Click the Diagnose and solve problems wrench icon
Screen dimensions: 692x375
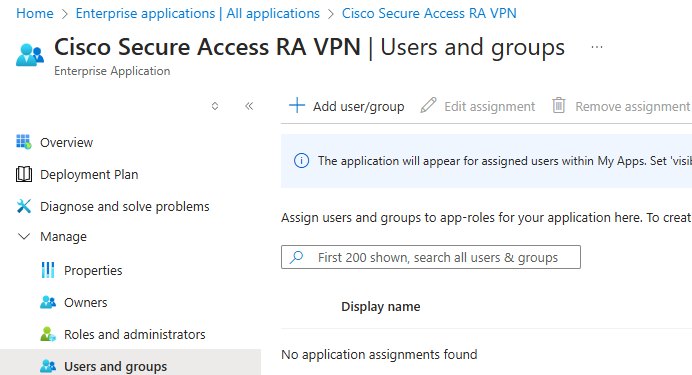click(24, 206)
